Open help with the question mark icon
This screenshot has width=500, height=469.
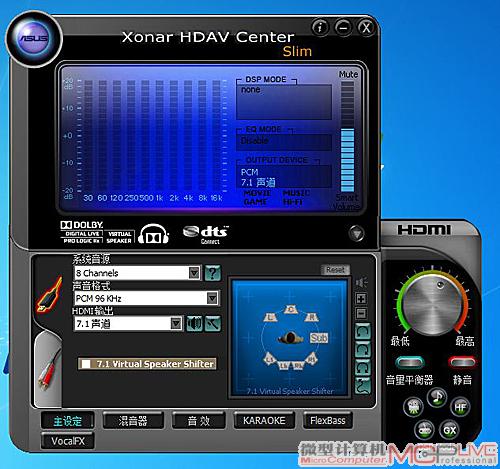coord(213,273)
